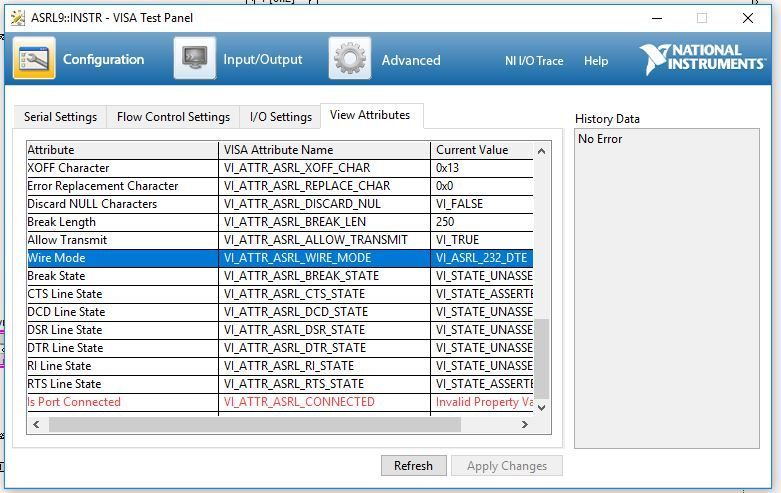Image resolution: width=781 pixels, height=493 pixels.
Task: Select the CTS Line State row
Action: (x=280, y=294)
